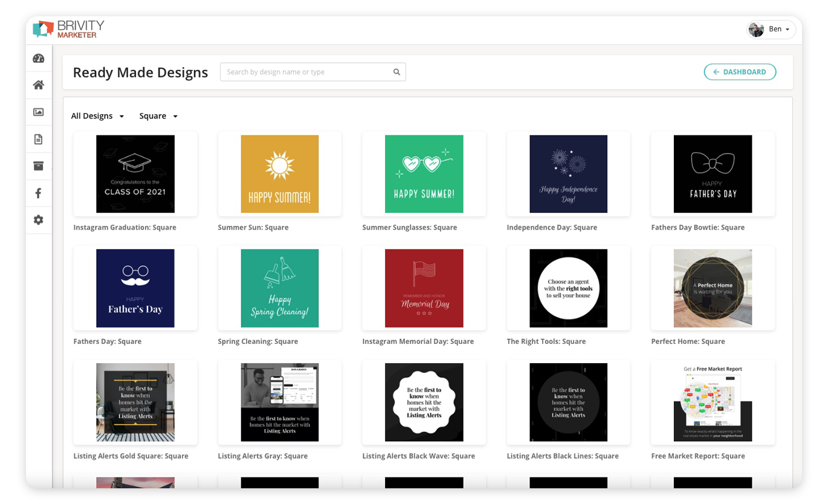Screen dimensions: 828x504
Task: Open the document icon in sidebar
Action: pyautogui.click(x=39, y=140)
